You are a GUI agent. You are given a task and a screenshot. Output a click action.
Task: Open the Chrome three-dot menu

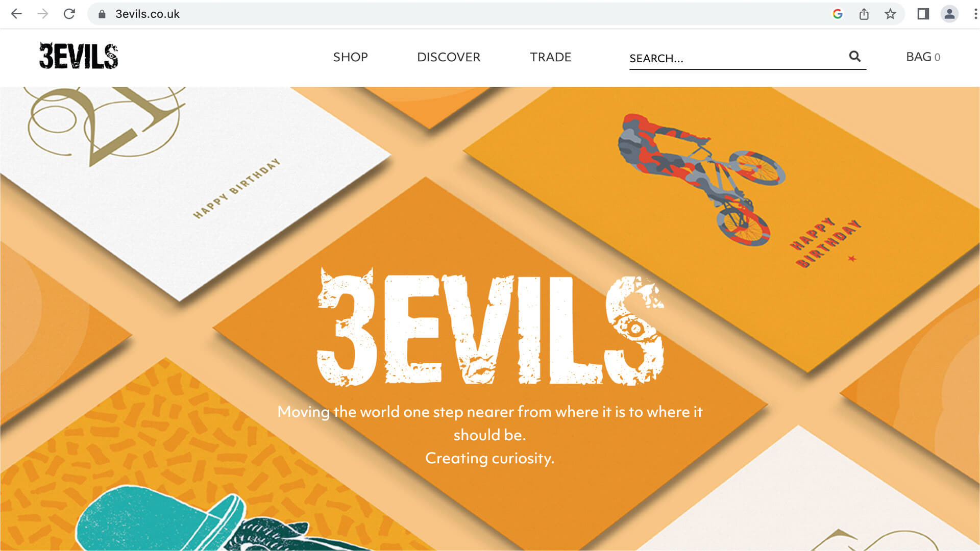pos(975,14)
